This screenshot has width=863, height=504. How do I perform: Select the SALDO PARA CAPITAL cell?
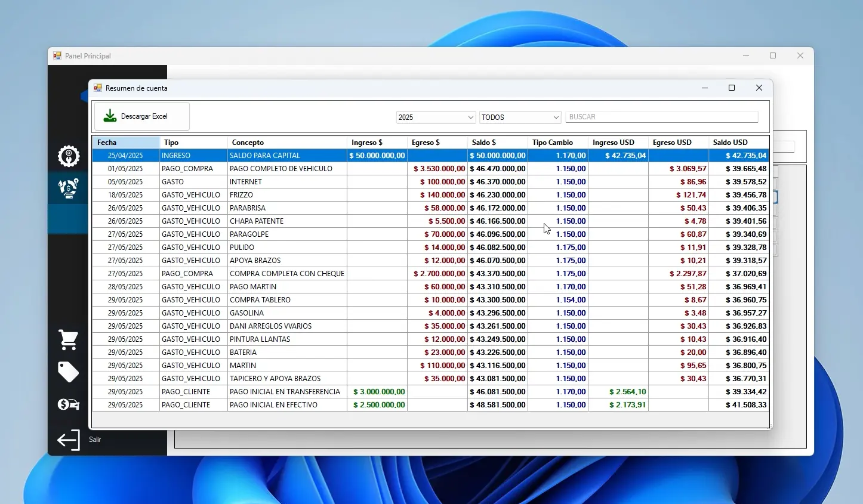click(287, 156)
